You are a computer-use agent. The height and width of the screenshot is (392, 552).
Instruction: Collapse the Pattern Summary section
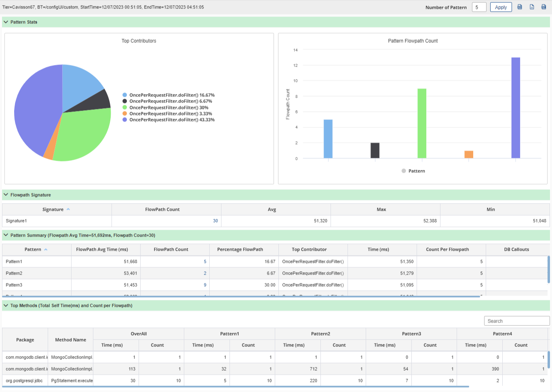click(x=6, y=235)
